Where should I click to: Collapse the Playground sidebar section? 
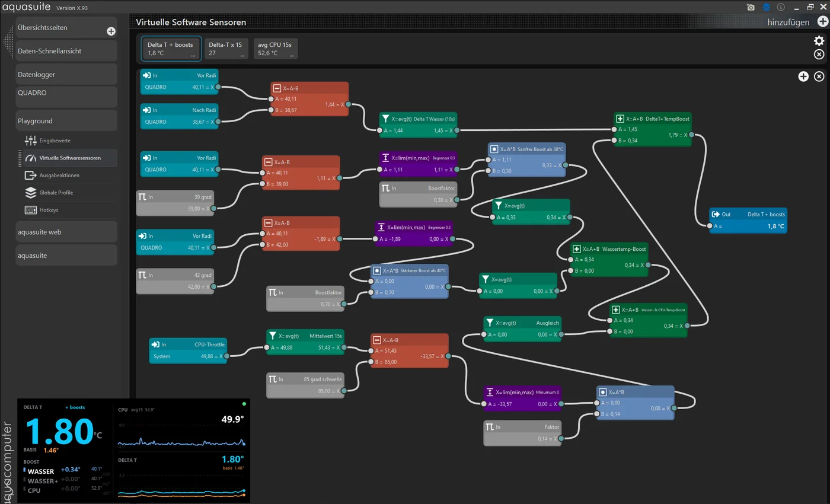[x=66, y=120]
